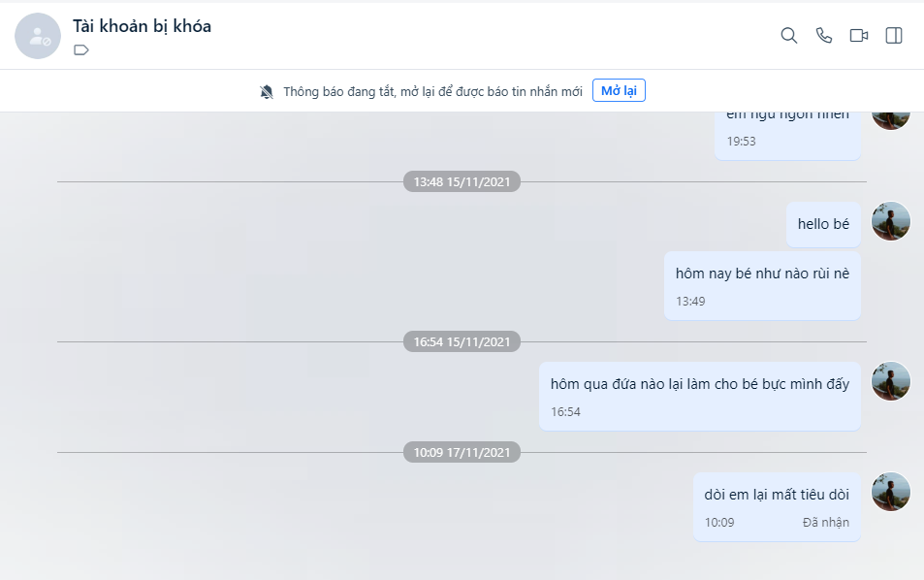Click the muted bell notification icon

pos(267,91)
